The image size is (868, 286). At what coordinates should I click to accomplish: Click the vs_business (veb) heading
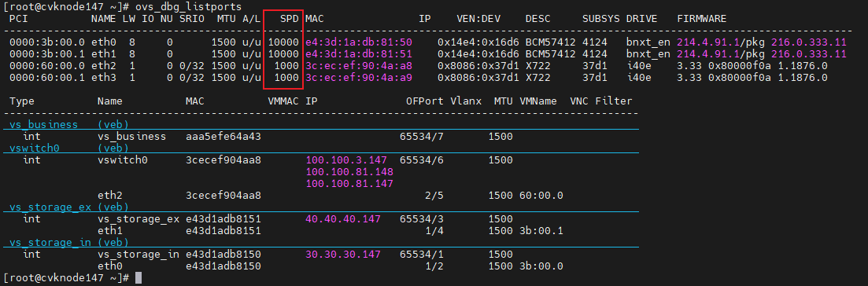pyautogui.click(x=65, y=124)
